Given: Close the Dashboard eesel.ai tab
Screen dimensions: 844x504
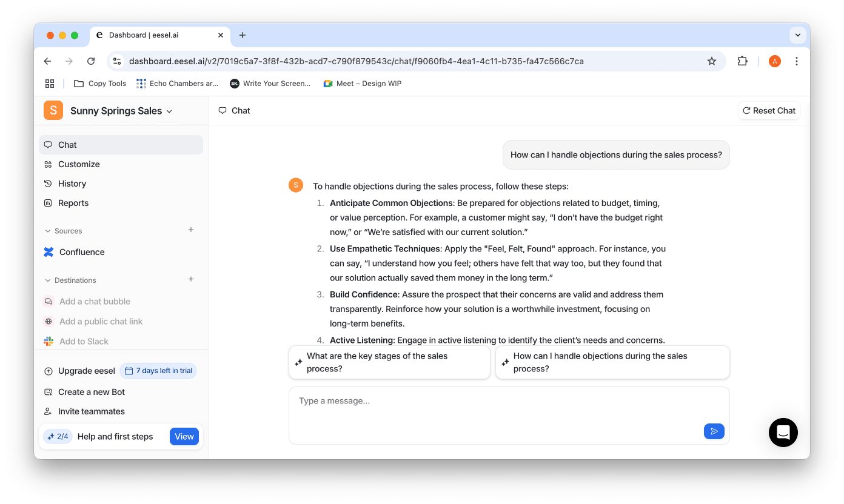Looking at the screenshot, I should click(x=221, y=35).
